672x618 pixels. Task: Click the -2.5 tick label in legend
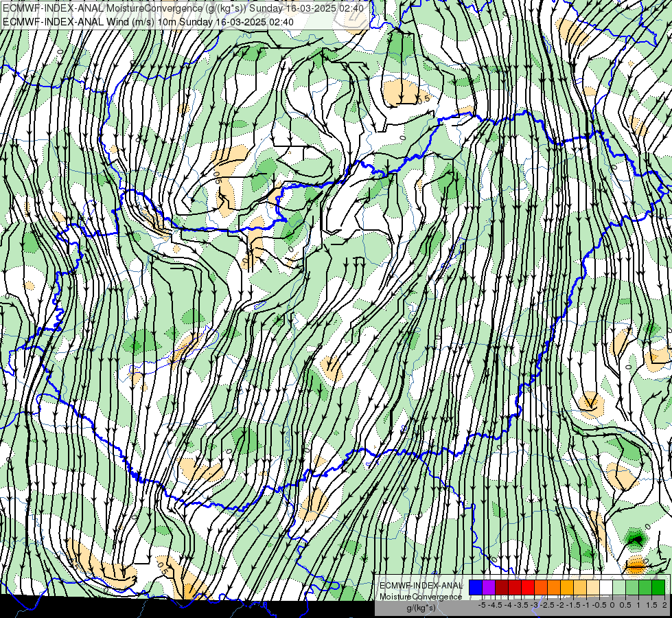(x=547, y=605)
